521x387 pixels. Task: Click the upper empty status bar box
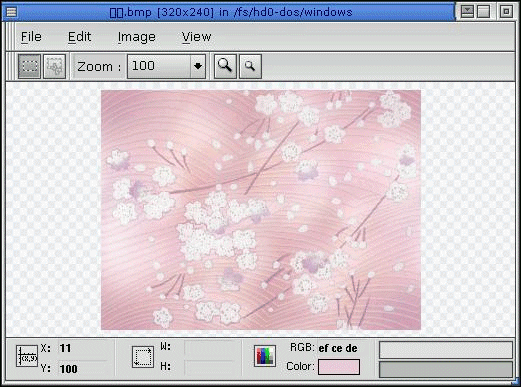click(x=446, y=350)
